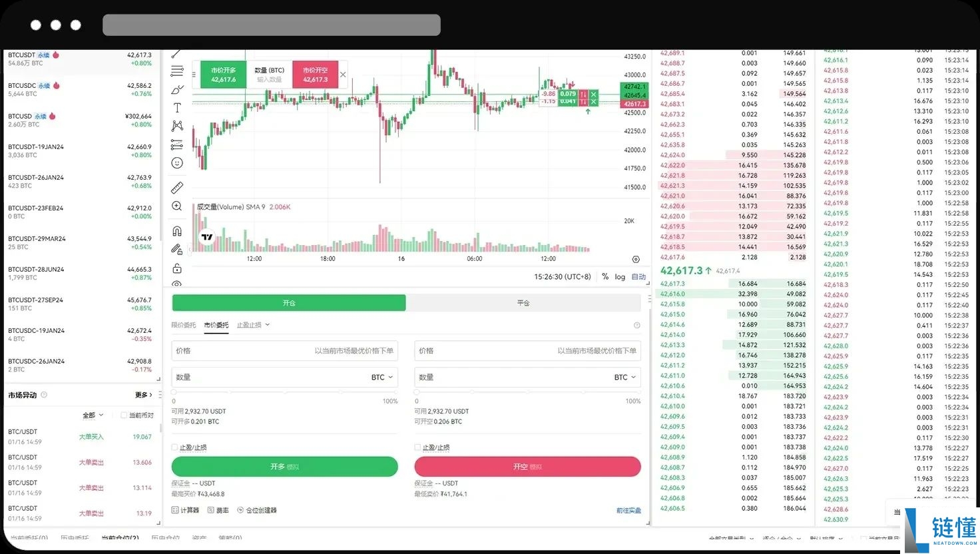Screen dimensions: 980x554
Task: Select the Brush drawing tool on the chart
Action: [x=176, y=89]
